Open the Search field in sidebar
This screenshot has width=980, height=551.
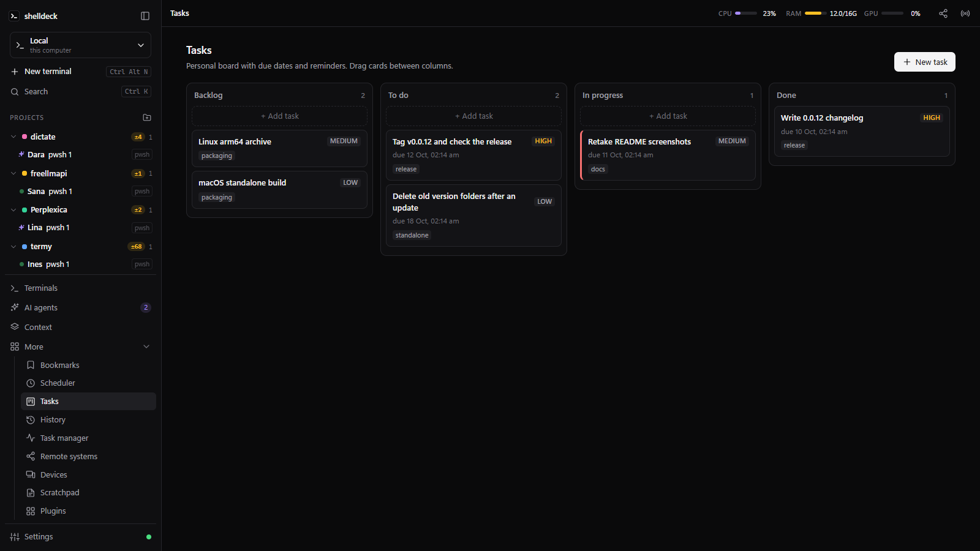(x=80, y=92)
